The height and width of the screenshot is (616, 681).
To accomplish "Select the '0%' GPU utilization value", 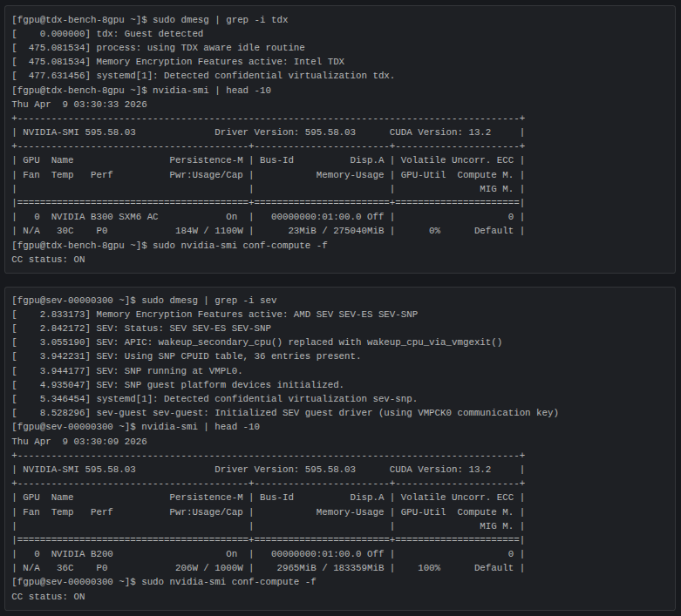I will 435,231.
